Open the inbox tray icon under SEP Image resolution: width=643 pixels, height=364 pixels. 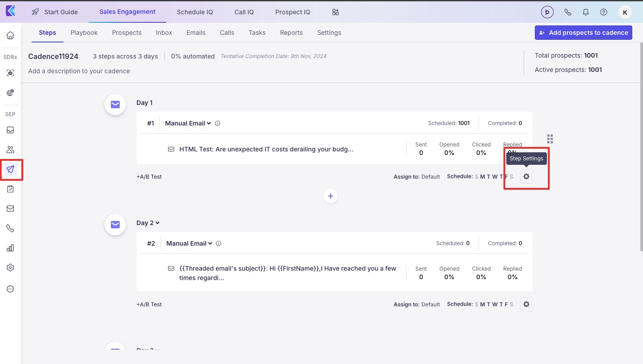click(x=10, y=130)
